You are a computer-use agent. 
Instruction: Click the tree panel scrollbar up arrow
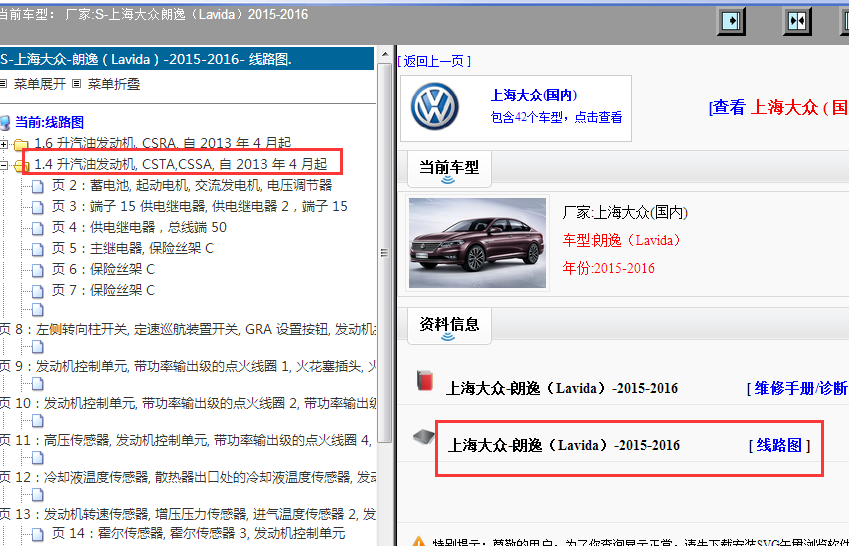pos(385,55)
